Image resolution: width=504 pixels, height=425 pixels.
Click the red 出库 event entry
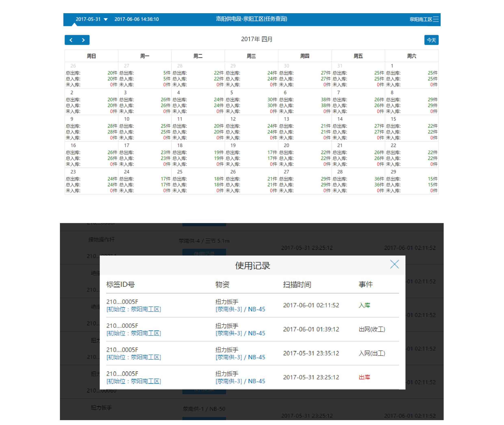click(x=364, y=377)
